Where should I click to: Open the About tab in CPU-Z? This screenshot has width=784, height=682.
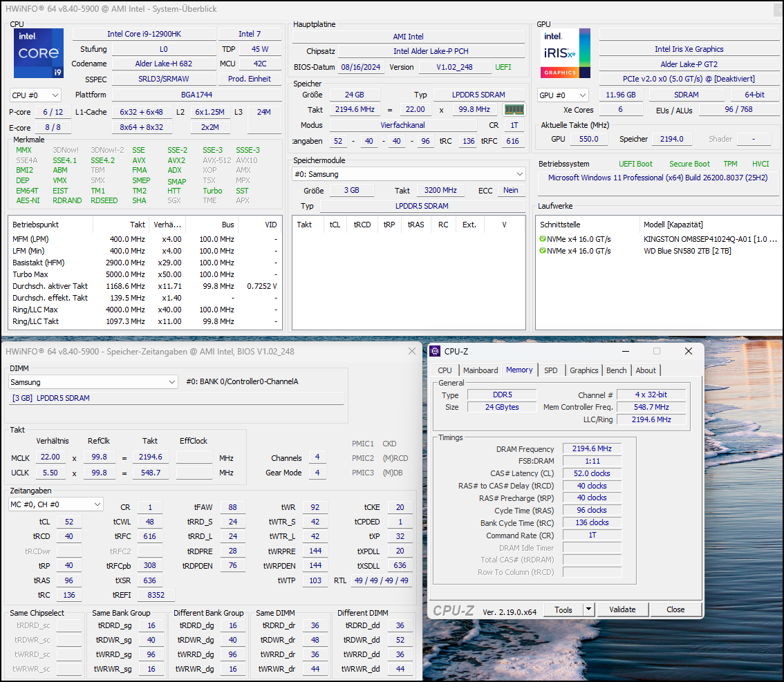[x=646, y=370]
